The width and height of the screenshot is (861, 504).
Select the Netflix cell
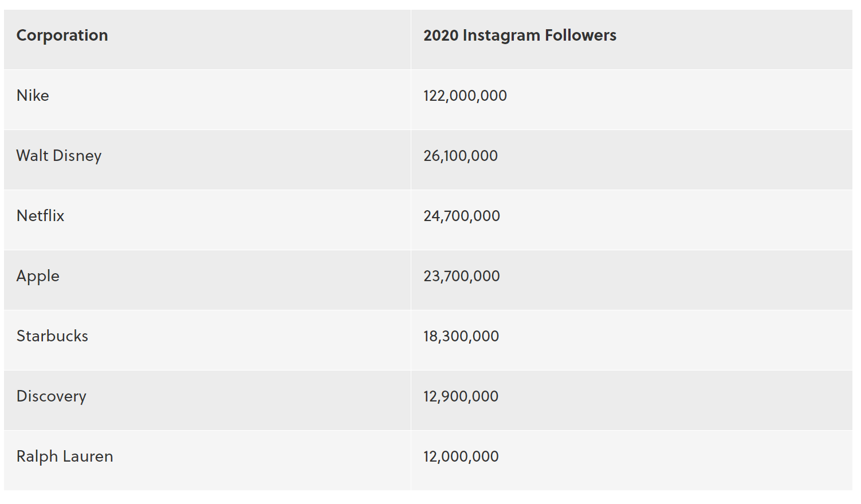(x=40, y=216)
